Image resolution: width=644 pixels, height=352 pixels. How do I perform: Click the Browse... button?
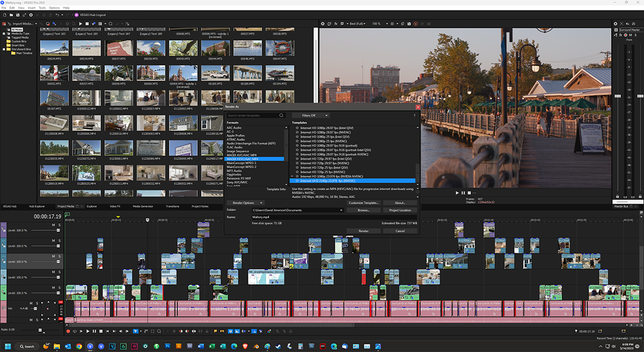pyautogui.click(x=363, y=211)
